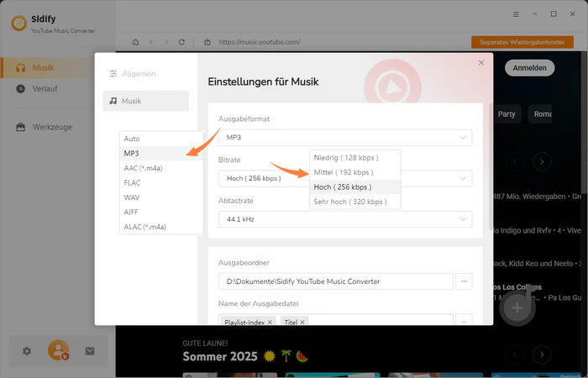Expand the Ausgabeformat dropdown

click(345, 138)
